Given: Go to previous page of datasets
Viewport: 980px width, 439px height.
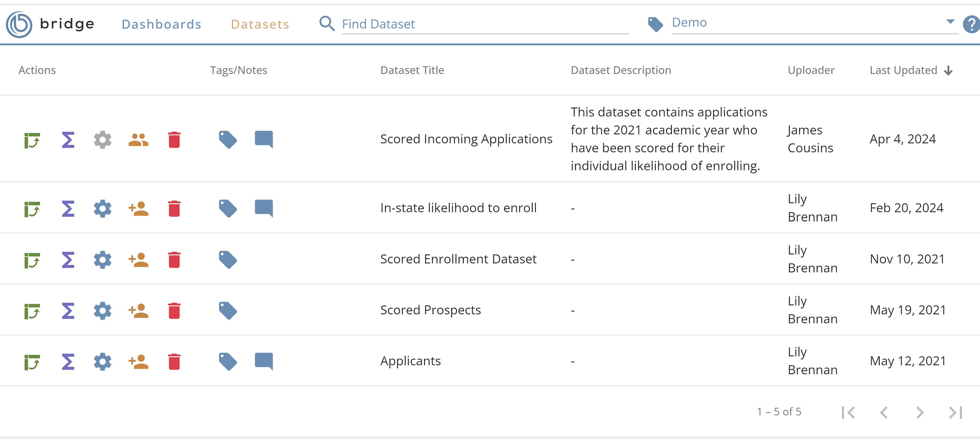Looking at the screenshot, I should (884, 412).
